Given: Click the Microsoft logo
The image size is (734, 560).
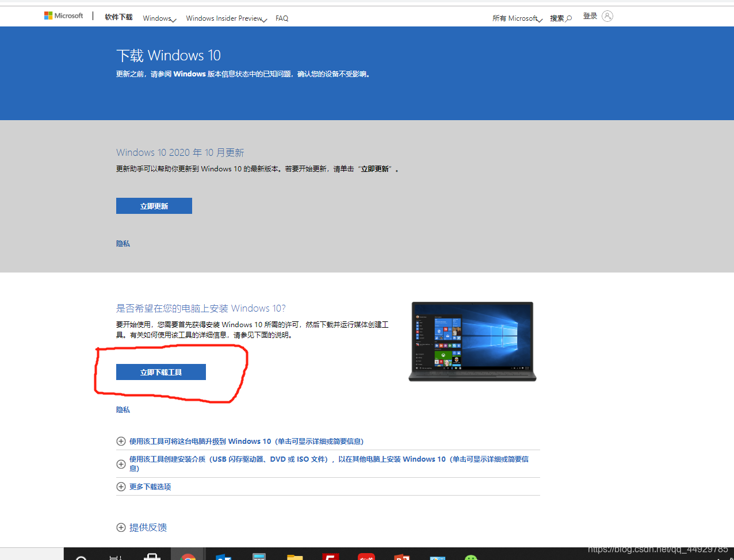Looking at the screenshot, I should point(63,16).
